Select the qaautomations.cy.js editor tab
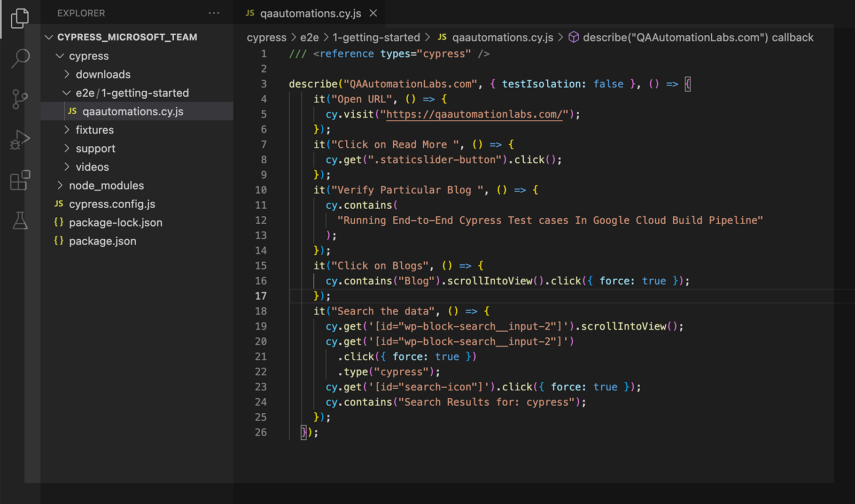 click(310, 13)
